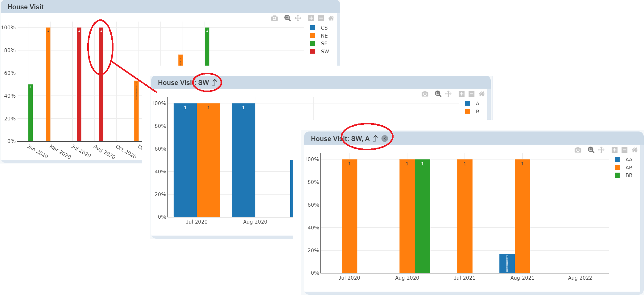The image size is (644, 295).
Task: Select the zoom tool in the House Visit: SW chart
Action: pyautogui.click(x=438, y=94)
